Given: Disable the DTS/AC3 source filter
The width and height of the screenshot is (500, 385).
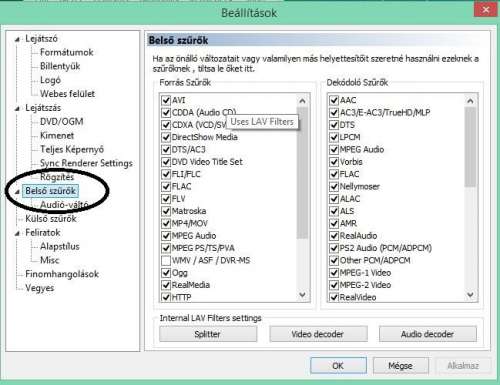Looking at the screenshot, I should [166, 149].
